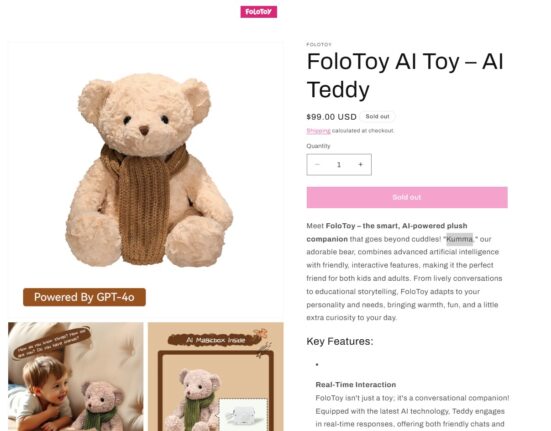Click the FoloToy AI Teddy product title
Viewport: 551px width, 431px height.
[405, 75]
